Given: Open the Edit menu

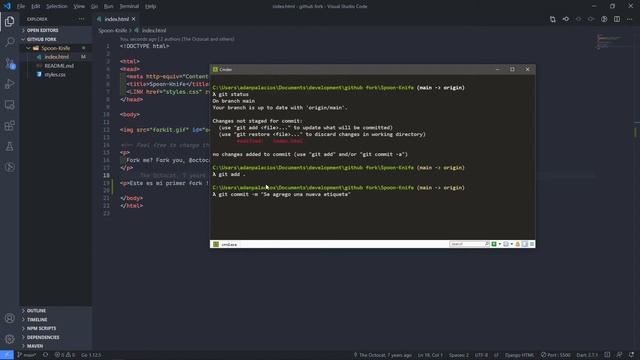Looking at the screenshot, I should coord(36,7).
